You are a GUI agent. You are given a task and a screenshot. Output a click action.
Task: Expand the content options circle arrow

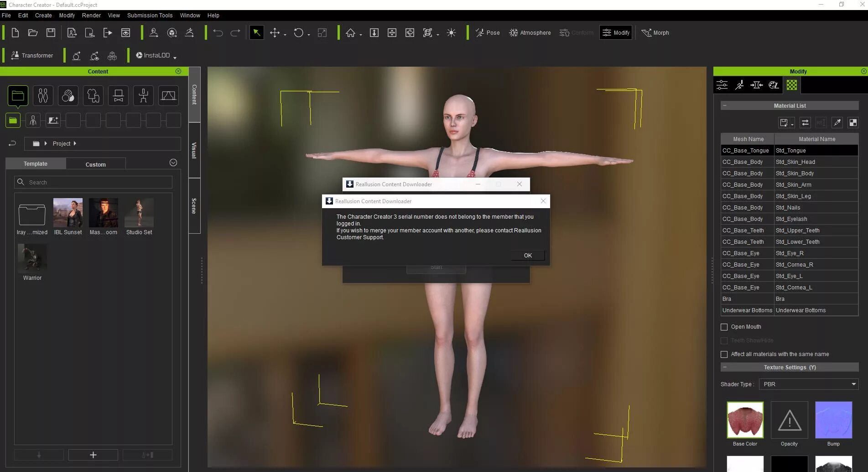tap(173, 163)
